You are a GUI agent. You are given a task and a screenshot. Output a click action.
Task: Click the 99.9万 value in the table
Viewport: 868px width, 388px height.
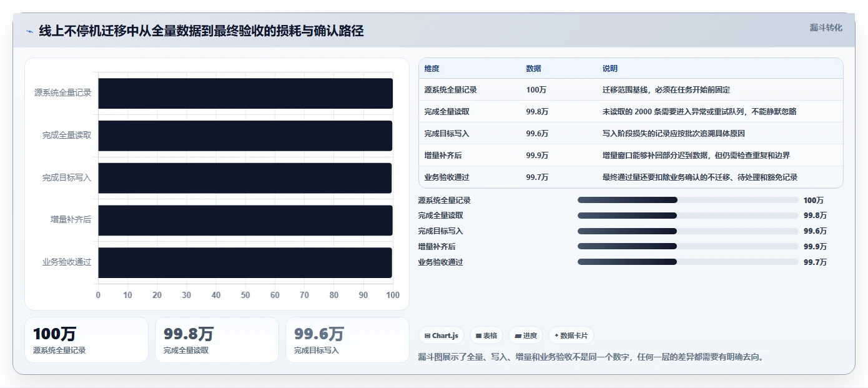click(537, 156)
